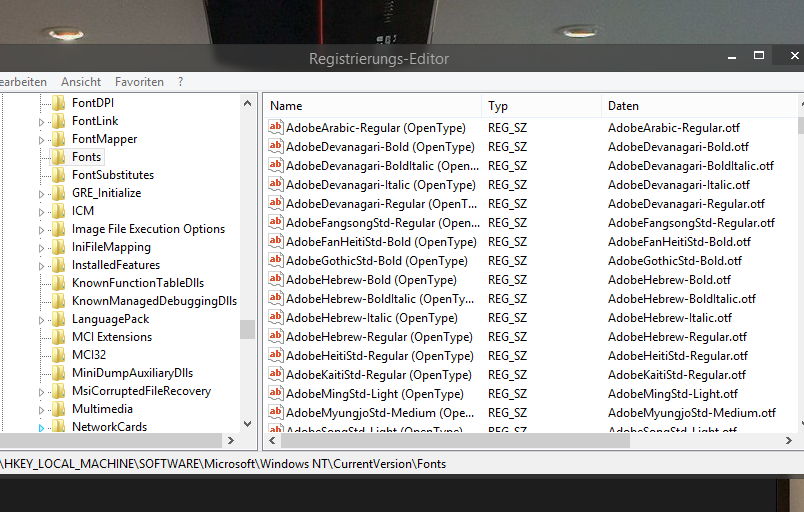Click the AdobeGothicStd-Bold.otf data cell
The image size is (804, 512).
[675, 261]
